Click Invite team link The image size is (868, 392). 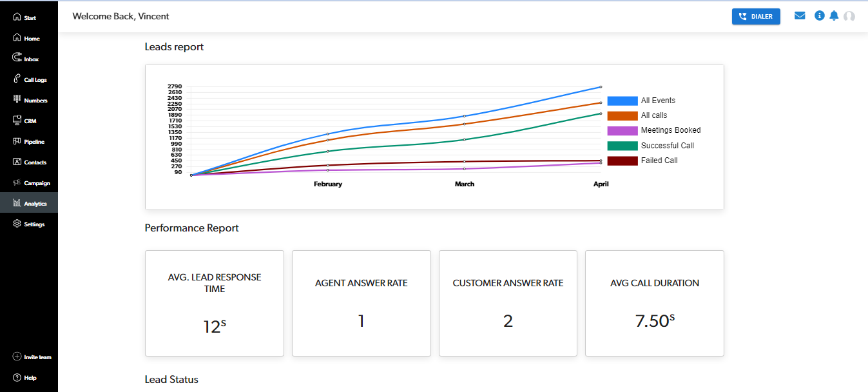click(32, 357)
